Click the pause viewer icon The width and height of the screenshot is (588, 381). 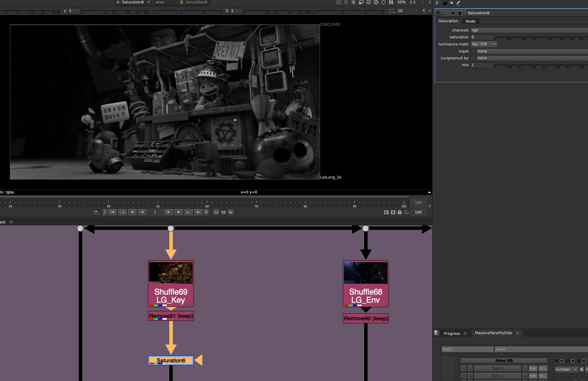coord(391,2)
